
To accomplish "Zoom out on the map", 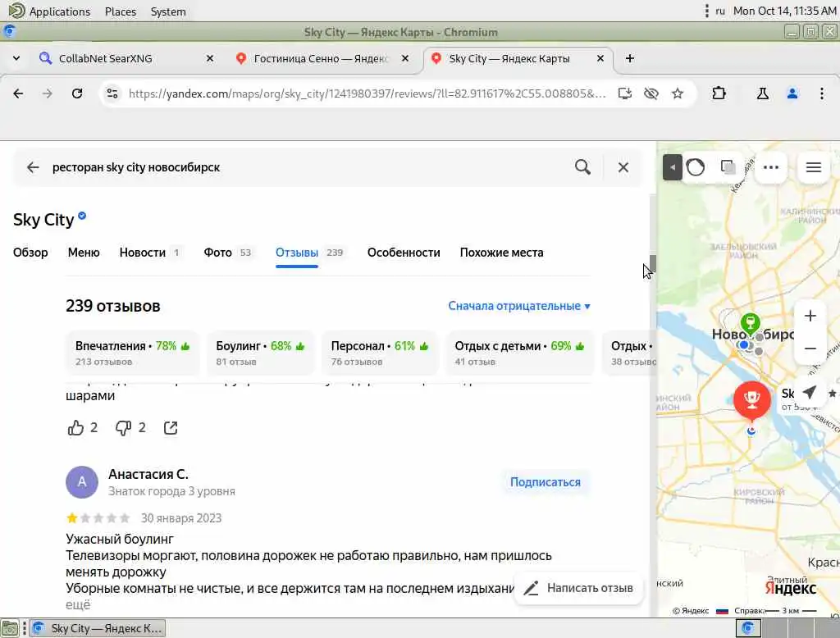I will [810, 349].
